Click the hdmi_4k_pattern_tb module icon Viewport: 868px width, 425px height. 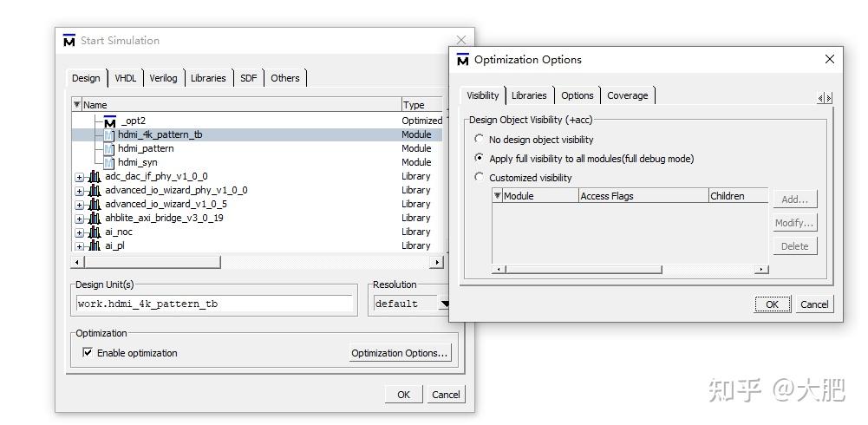109,135
